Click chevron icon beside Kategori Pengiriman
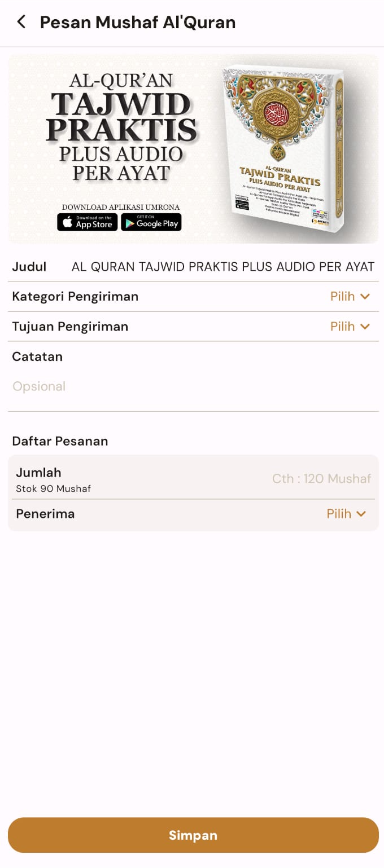384x868 pixels. click(365, 297)
